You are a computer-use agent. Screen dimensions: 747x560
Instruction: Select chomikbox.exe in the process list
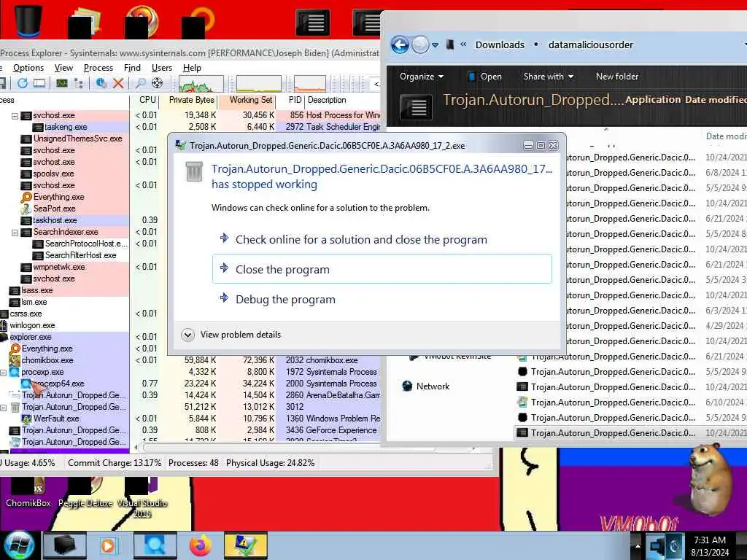point(47,360)
